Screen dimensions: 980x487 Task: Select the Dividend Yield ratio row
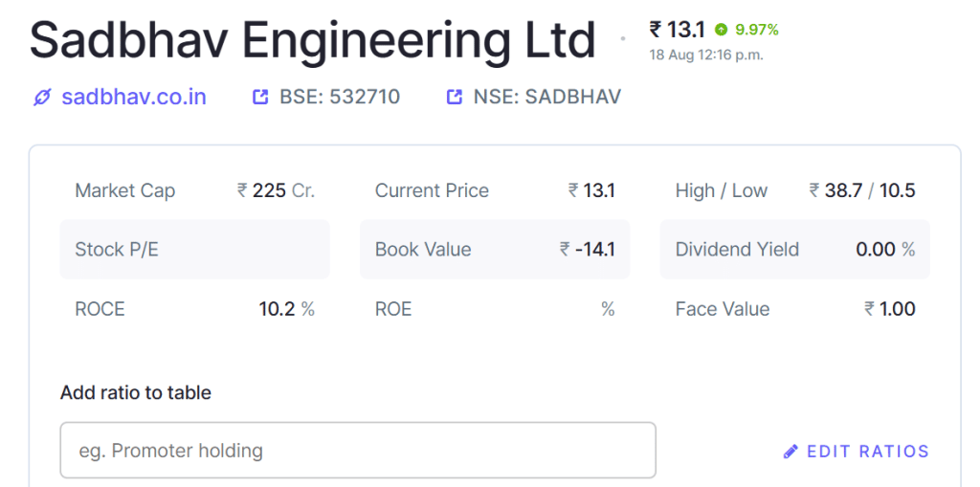tap(795, 249)
